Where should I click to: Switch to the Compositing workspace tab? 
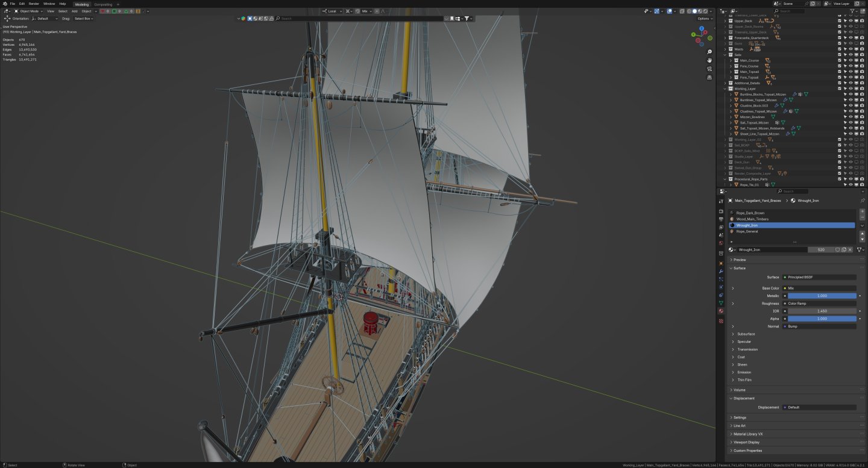coord(103,4)
